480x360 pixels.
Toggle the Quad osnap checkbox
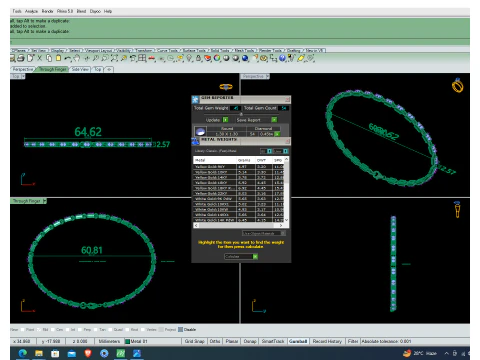click(x=110, y=330)
